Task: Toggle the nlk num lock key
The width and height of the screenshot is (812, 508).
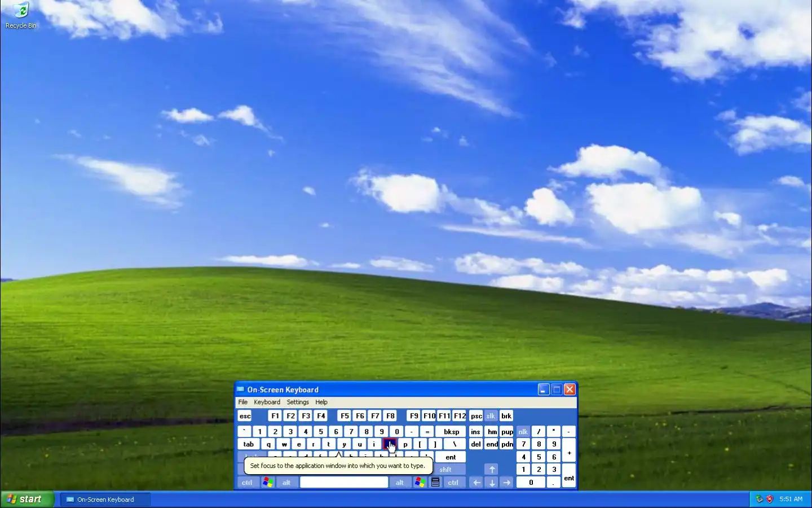Action: [x=523, y=432]
